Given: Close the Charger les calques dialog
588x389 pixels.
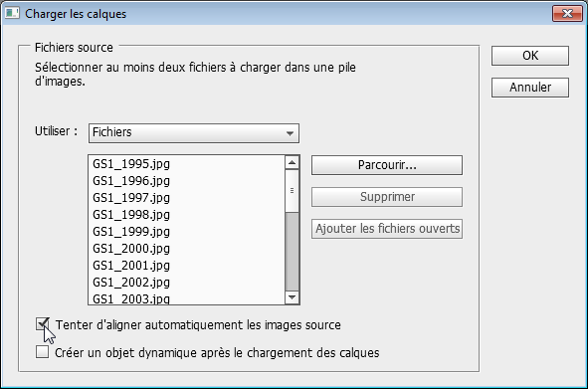Looking at the screenshot, I should pos(567,14).
